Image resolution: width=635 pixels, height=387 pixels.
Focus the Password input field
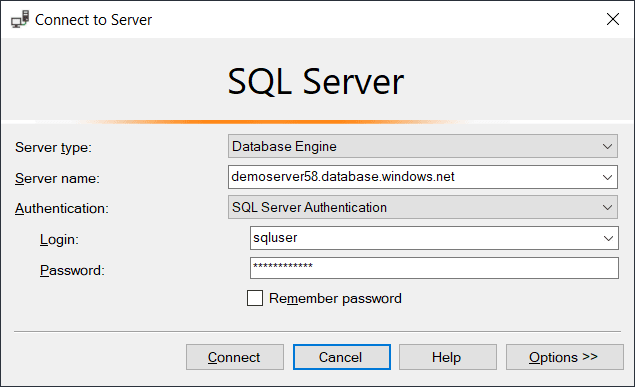434,268
